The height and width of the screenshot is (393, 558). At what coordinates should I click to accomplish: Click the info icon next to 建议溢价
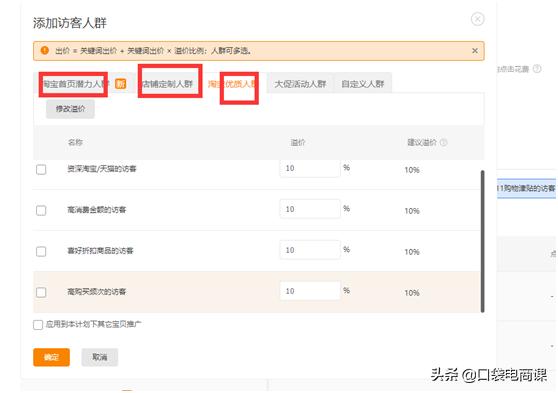coord(443,142)
